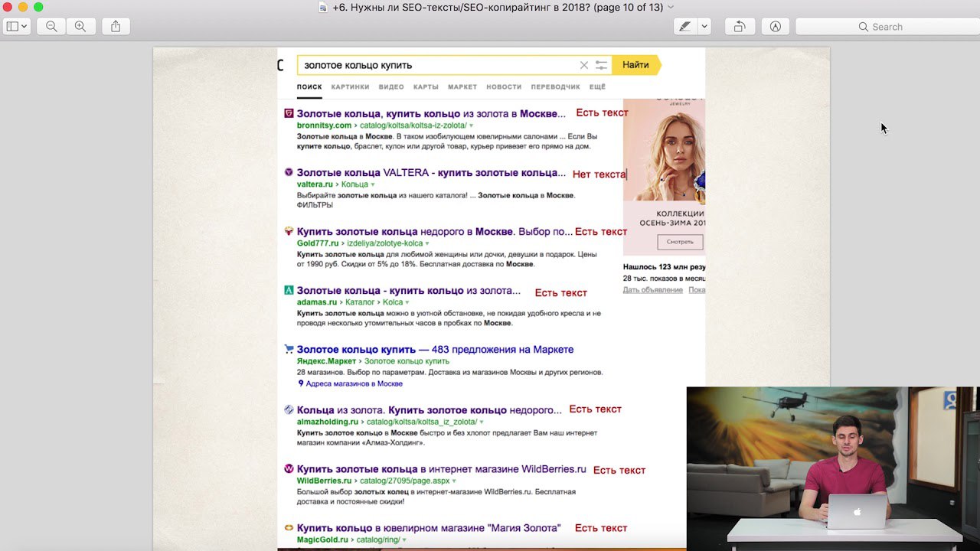Expand the almazholding.ru URL dropdown arrow

482,422
